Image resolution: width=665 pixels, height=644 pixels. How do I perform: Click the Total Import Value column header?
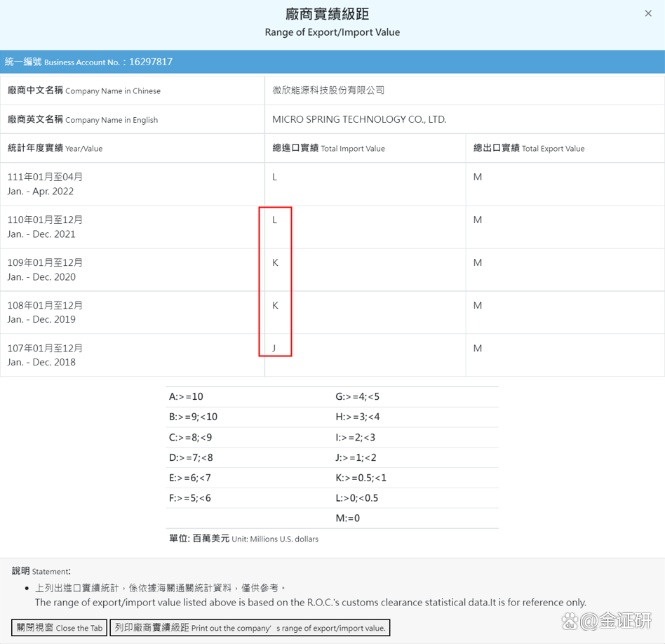[328, 148]
